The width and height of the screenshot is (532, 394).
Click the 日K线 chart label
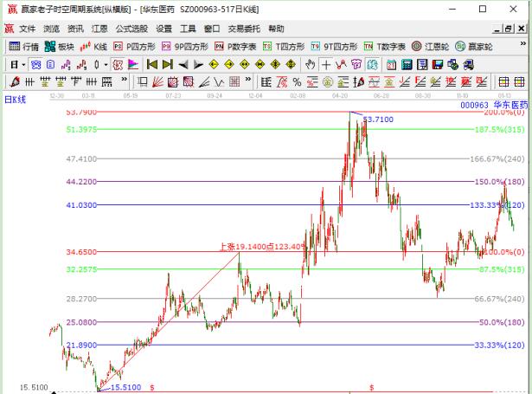(x=16, y=100)
